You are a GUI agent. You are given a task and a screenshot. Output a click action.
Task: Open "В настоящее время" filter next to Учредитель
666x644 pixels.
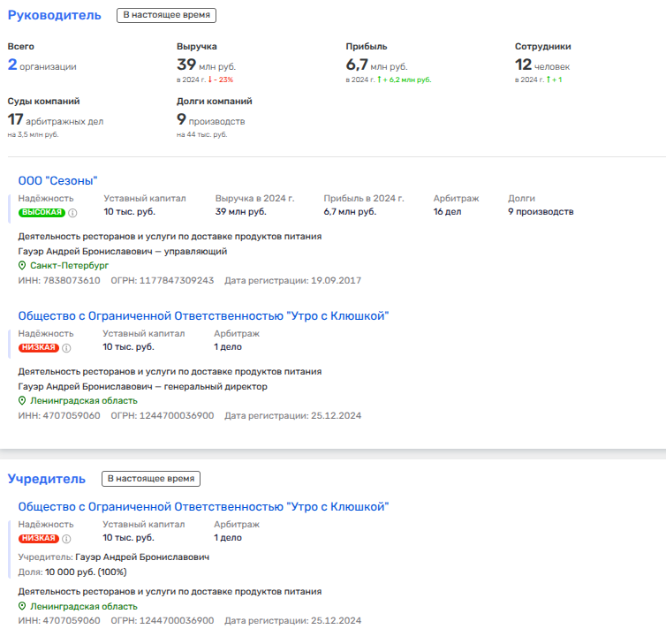[x=151, y=479]
